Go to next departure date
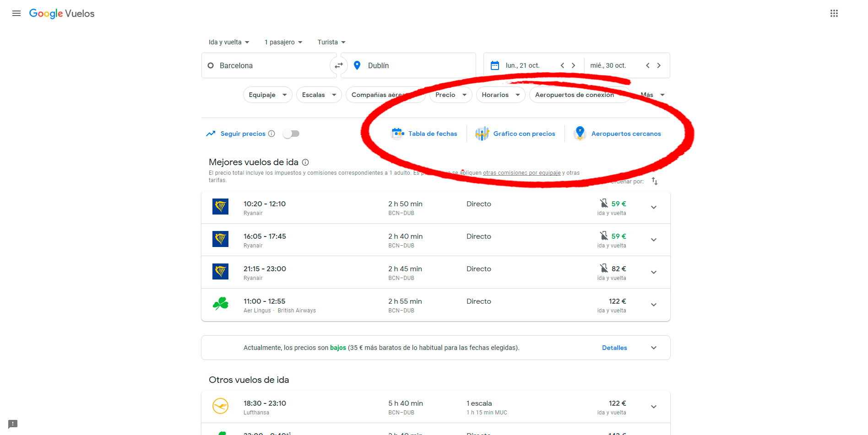This screenshot has width=868, height=435. 573,65
